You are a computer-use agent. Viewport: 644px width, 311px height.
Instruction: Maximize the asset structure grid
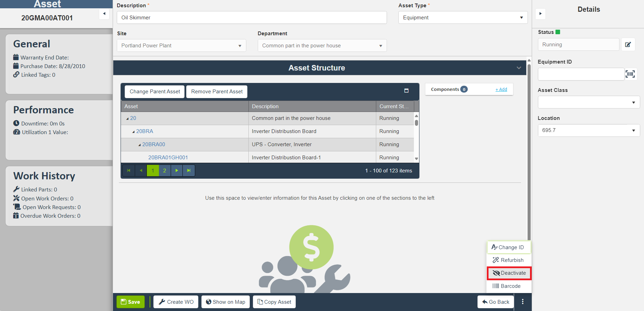[406, 91]
